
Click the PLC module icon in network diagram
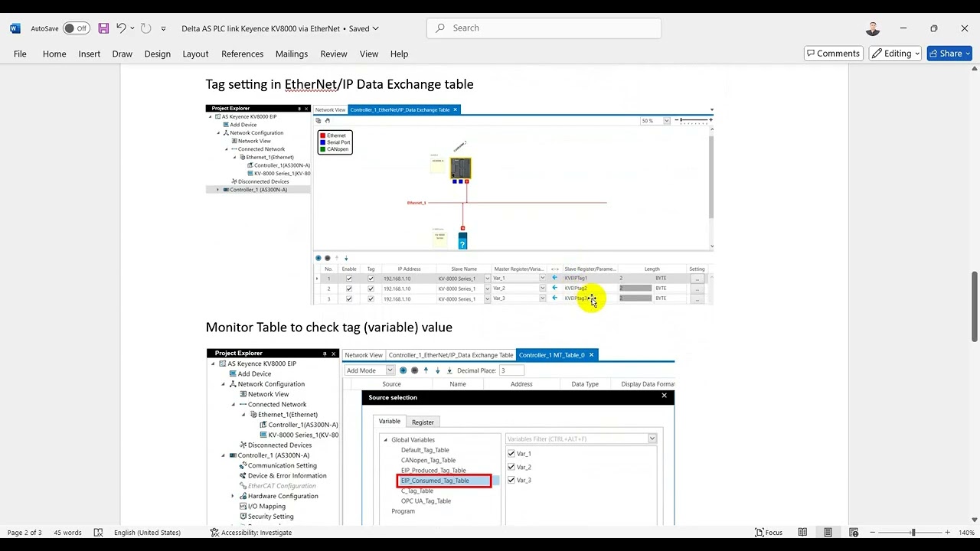pos(461,168)
